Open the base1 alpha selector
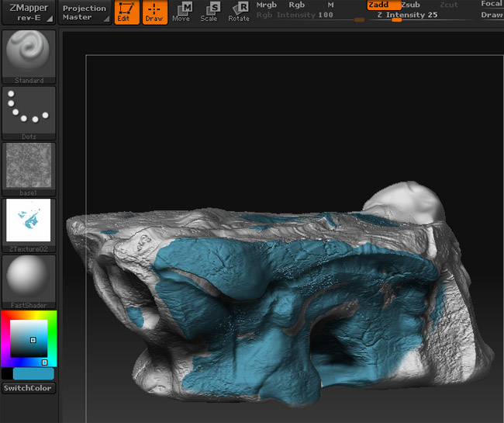 tap(29, 165)
